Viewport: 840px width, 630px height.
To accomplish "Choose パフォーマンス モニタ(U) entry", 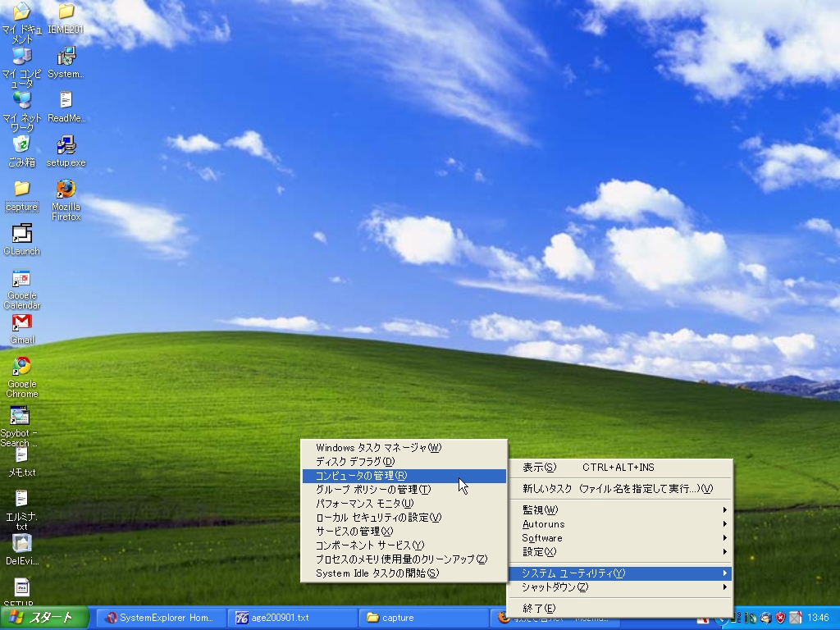I will click(x=404, y=504).
